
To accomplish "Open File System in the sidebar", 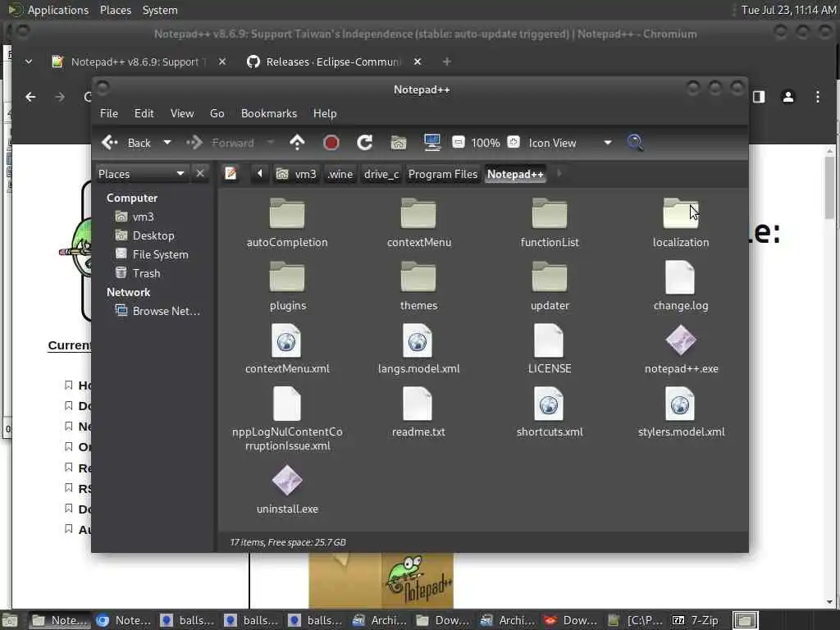I will pyautogui.click(x=160, y=254).
